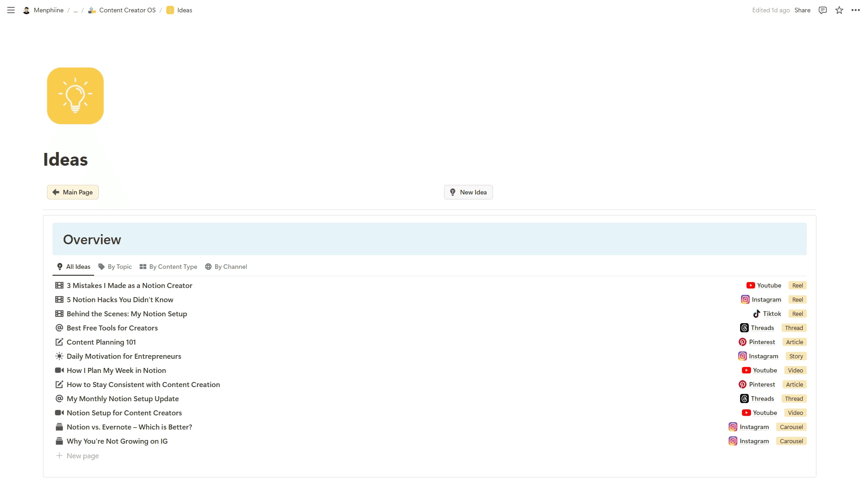The width and height of the screenshot is (868, 503).
Task: Open 'My Monthly Notion Setup Update'
Action: click(x=122, y=398)
